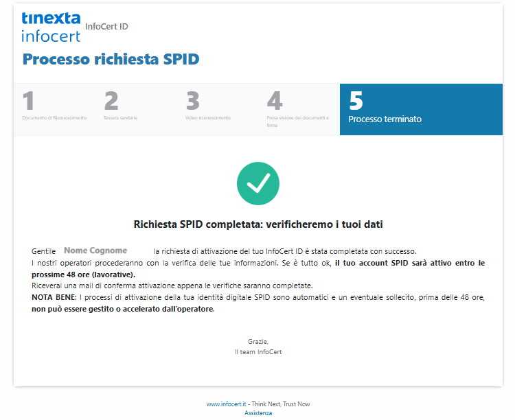The height and width of the screenshot is (420, 515).
Task: Click bold text 'non può essere gestito'
Action: (124, 309)
